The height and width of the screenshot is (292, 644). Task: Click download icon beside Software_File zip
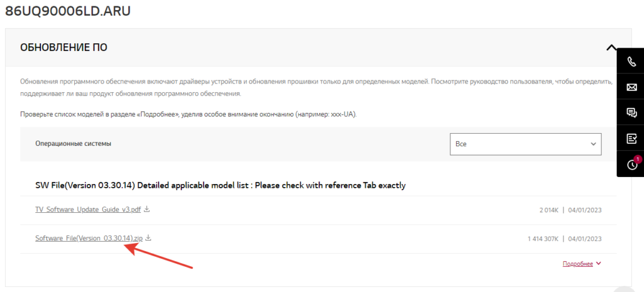(148, 238)
